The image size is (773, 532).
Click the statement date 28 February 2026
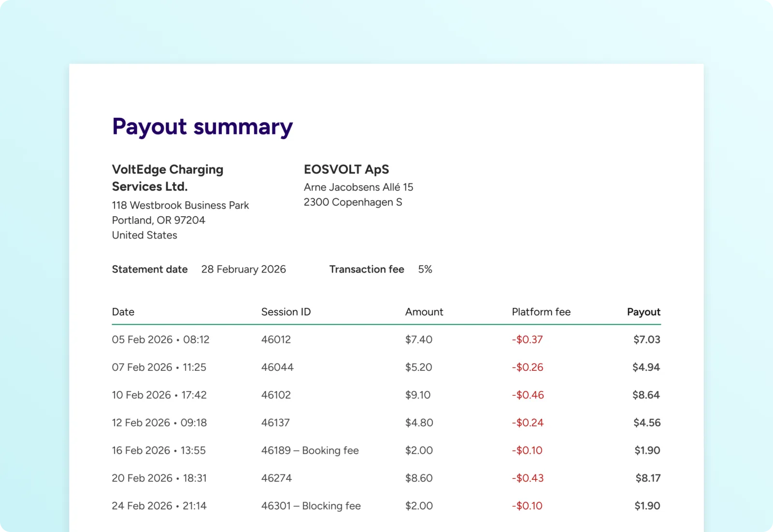pos(243,269)
